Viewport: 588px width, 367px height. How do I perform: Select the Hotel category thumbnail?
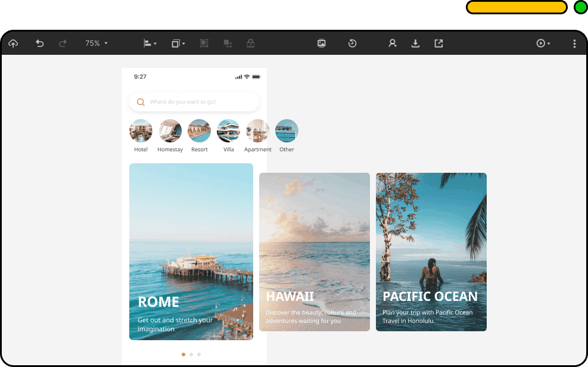(141, 131)
